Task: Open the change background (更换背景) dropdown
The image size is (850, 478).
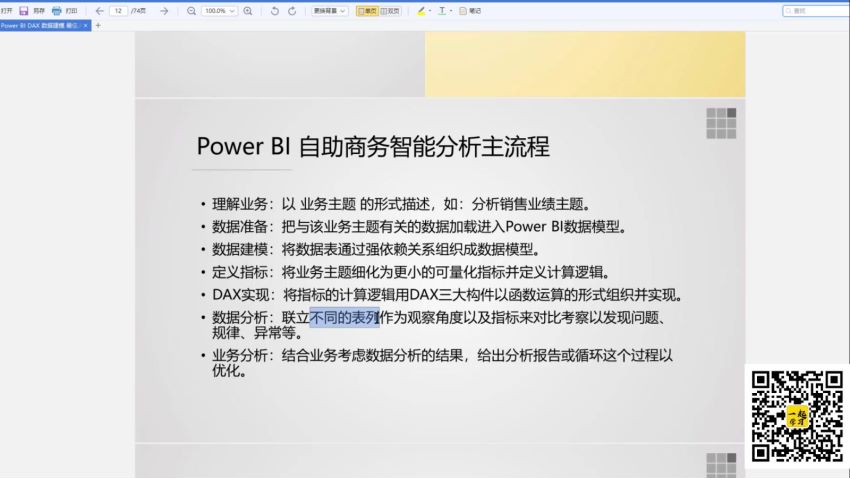Action: (330, 11)
